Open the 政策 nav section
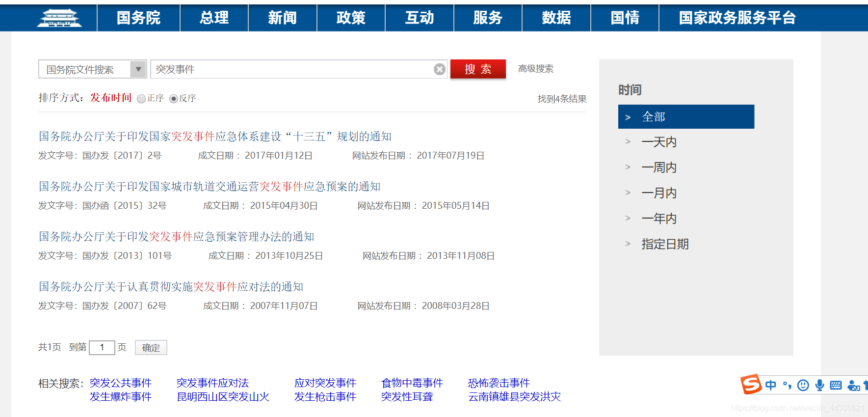Screen dimensions: 868x417 point(351,18)
